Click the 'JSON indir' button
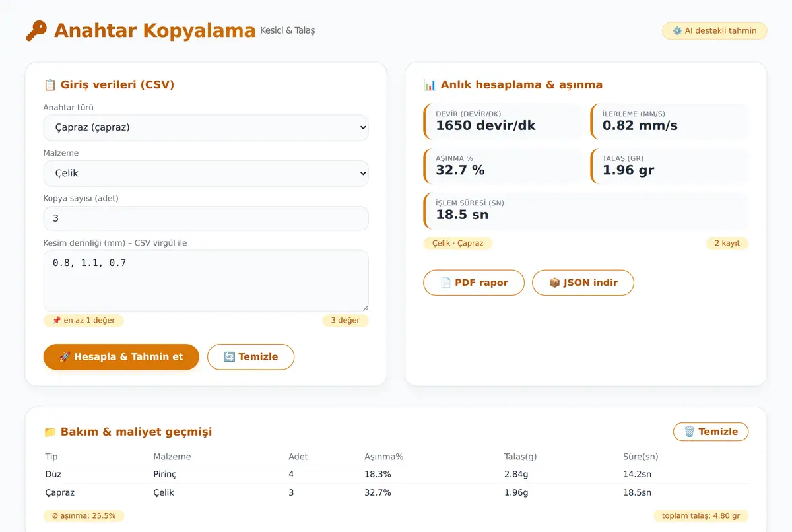Viewport: 792px width, 532px height. tap(583, 283)
